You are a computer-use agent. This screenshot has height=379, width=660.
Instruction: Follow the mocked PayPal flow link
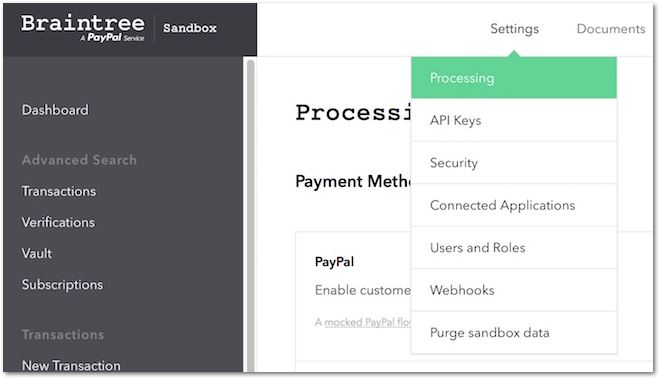click(368, 322)
